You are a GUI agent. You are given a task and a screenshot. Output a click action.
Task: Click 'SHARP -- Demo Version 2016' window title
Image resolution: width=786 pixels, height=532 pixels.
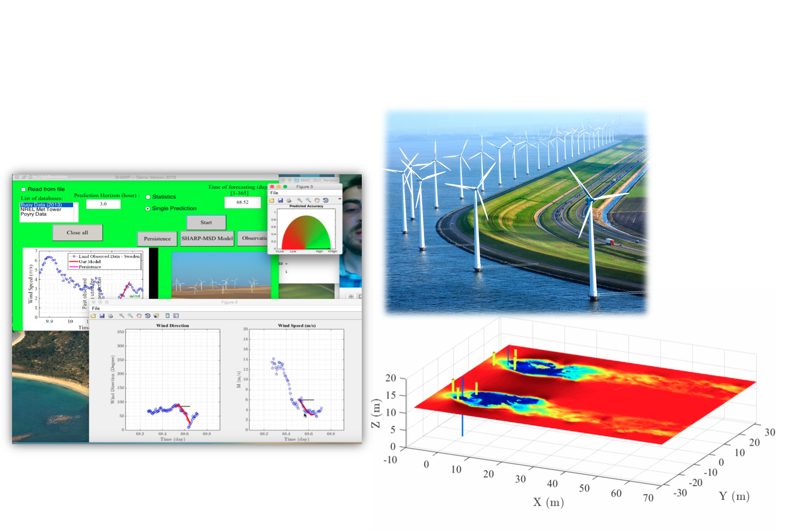coord(146,177)
